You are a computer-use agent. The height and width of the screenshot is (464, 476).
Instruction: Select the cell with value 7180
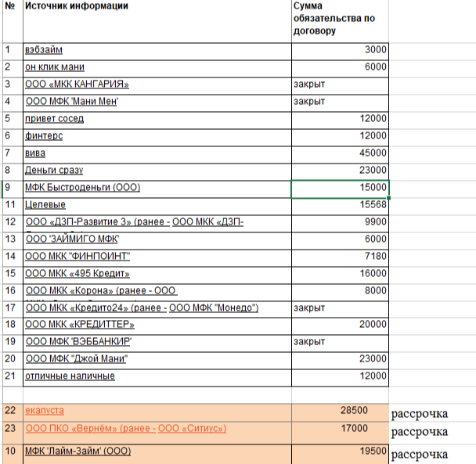point(340,258)
